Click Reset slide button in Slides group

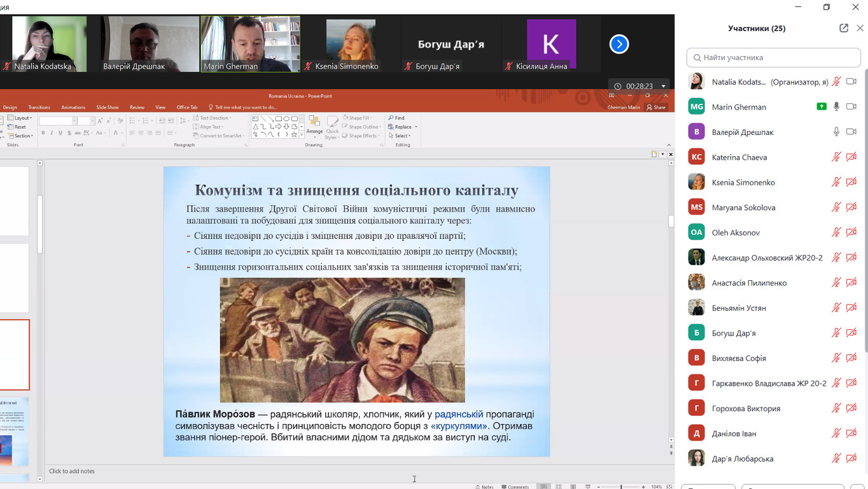point(17,127)
